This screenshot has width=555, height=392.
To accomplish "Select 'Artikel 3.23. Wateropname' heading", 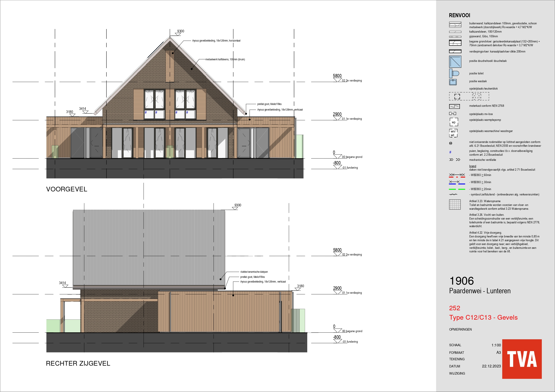I will [485, 201].
